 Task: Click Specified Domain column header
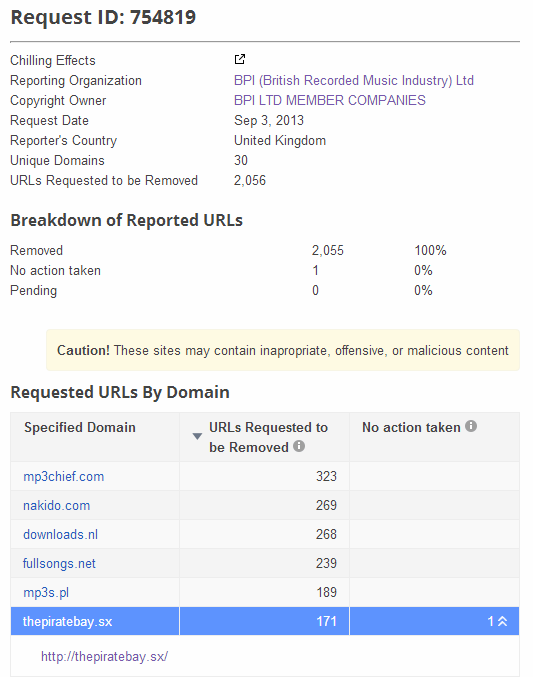click(x=80, y=427)
